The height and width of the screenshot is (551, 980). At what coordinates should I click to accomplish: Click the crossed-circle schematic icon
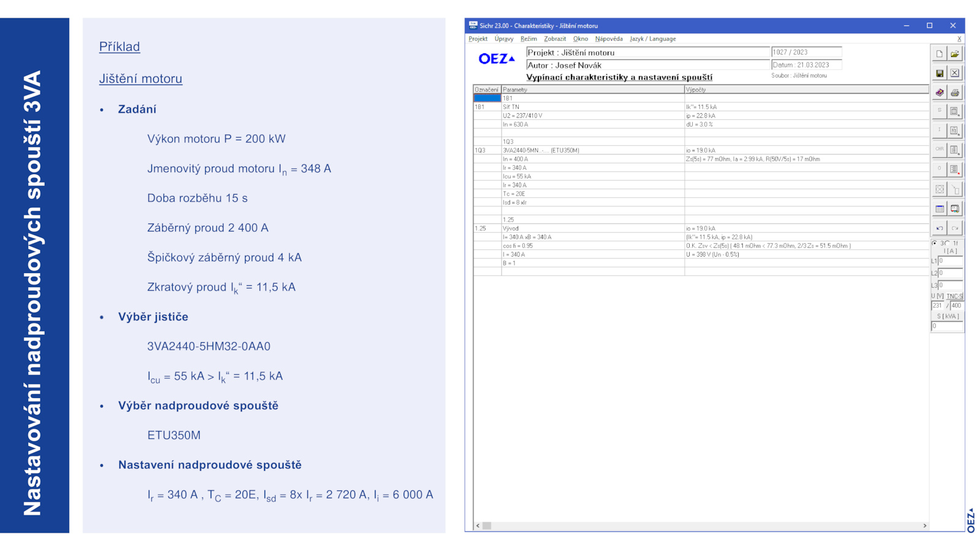pyautogui.click(x=939, y=189)
